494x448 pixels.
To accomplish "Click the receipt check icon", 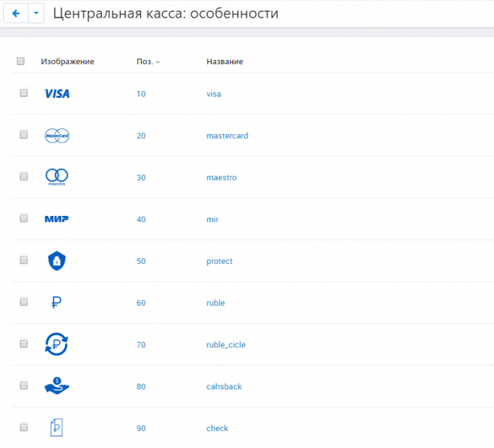I will click(56, 428).
